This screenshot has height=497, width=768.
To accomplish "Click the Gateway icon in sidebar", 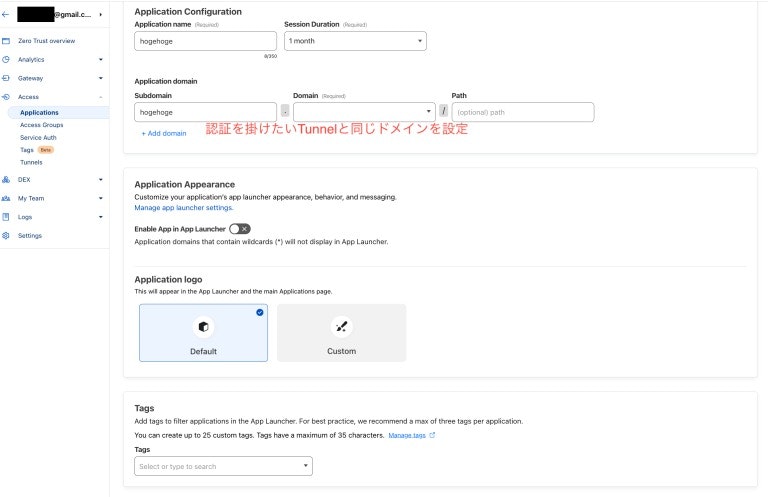I will point(6,78).
